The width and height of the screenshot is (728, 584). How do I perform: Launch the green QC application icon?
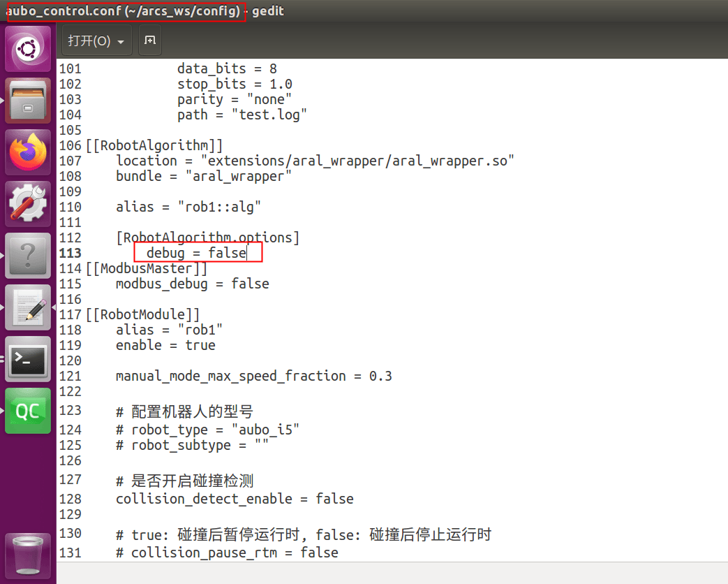tap(28, 411)
